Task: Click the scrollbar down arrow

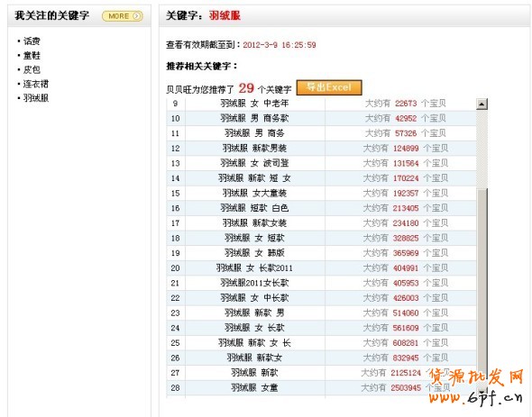Action: point(482,391)
